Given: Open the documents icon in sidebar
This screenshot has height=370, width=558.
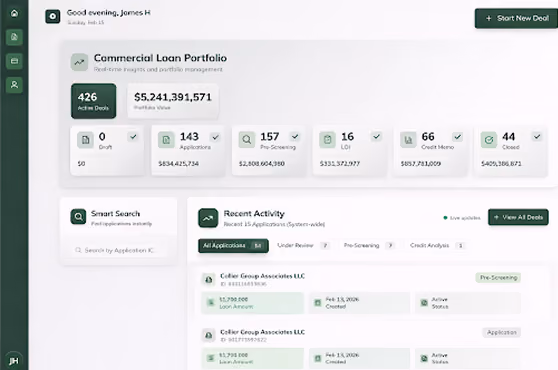Looking at the screenshot, I should pos(14,37).
